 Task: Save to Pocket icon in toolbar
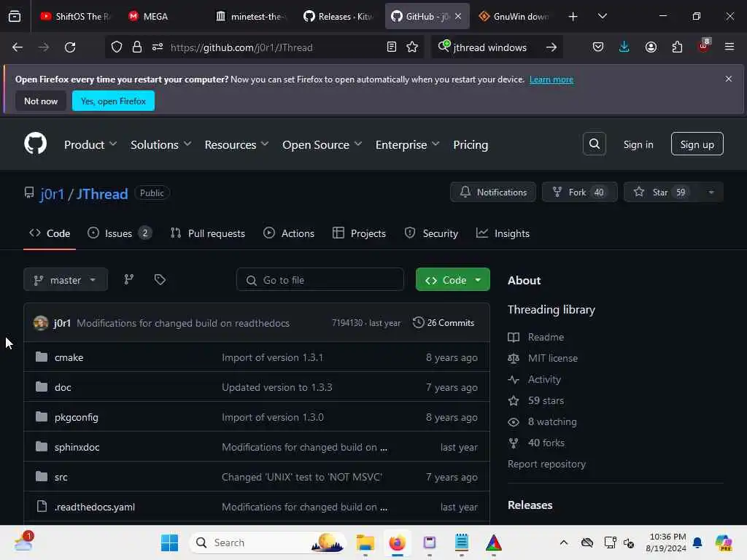click(x=598, y=47)
